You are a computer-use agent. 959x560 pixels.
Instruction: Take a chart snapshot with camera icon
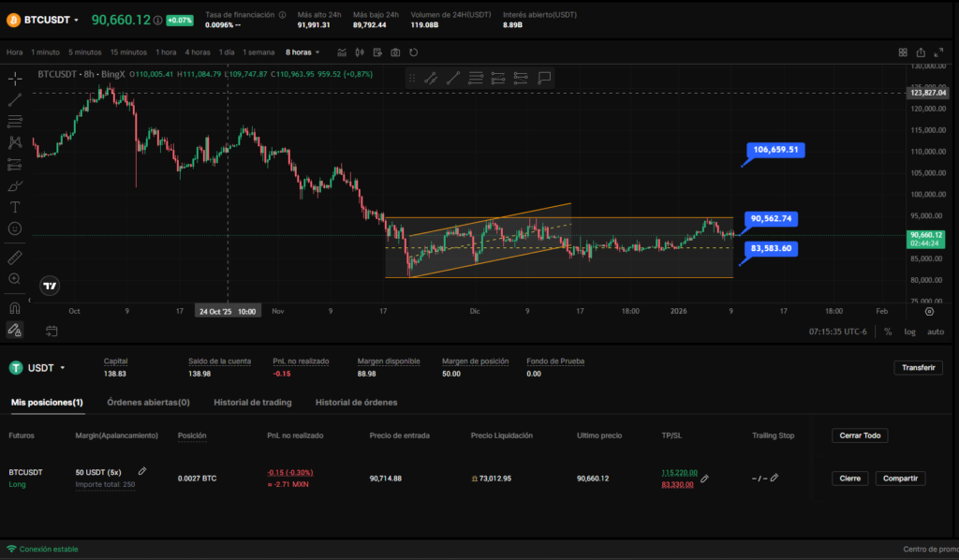[x=395, y=52]
